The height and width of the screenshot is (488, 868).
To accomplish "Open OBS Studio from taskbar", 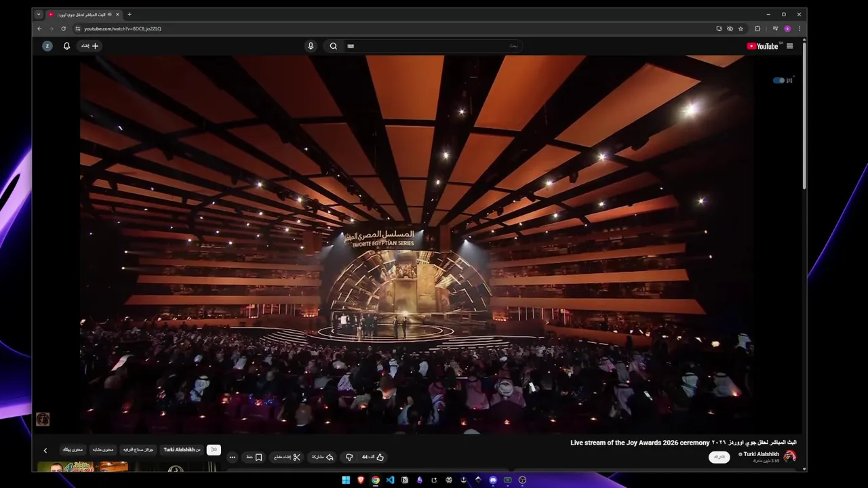I will pyautogui.click(x=522, y=480).
